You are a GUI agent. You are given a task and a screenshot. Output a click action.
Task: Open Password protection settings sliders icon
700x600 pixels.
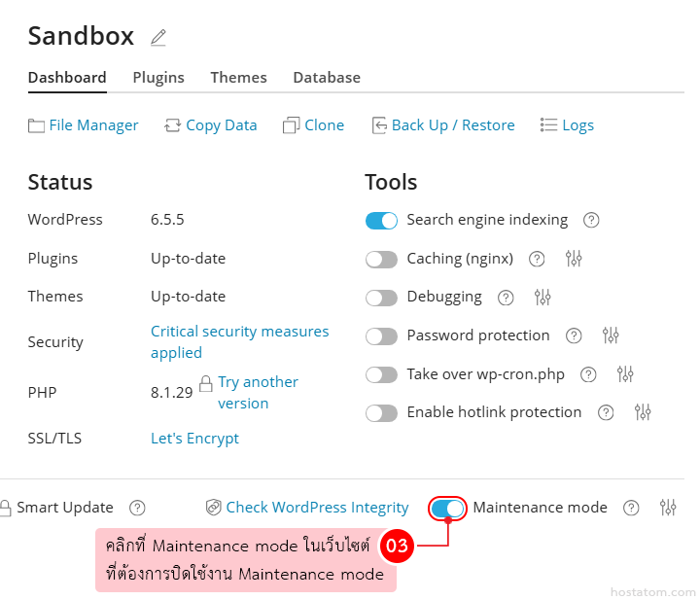click(611, 335)
